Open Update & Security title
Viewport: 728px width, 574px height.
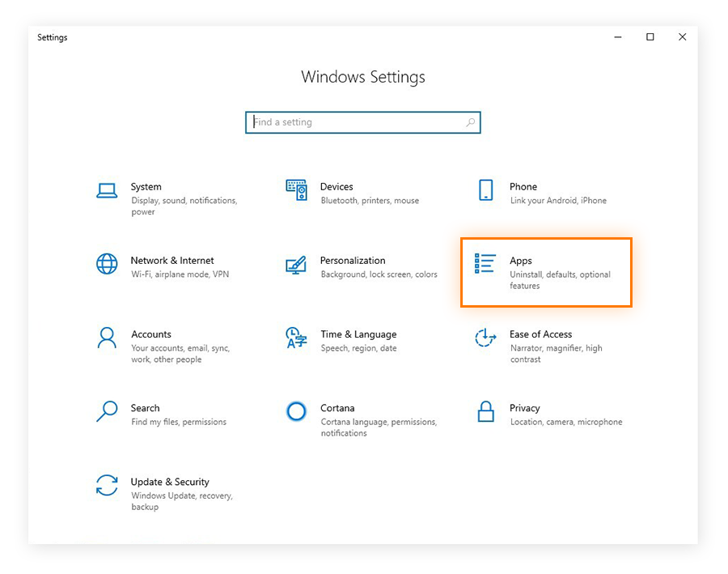click(x=170, y=482)
